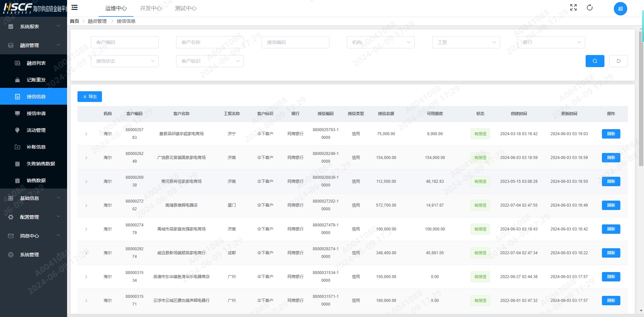
Task: Click the 导出 export button
Action: point(90,97)
